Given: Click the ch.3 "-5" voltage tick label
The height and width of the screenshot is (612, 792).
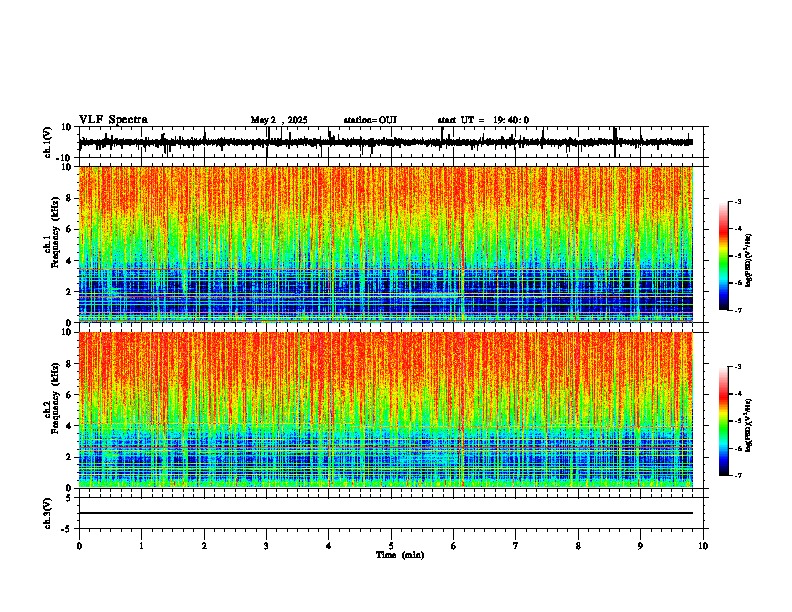Looking at the screenshot, I should coord(67,529).
